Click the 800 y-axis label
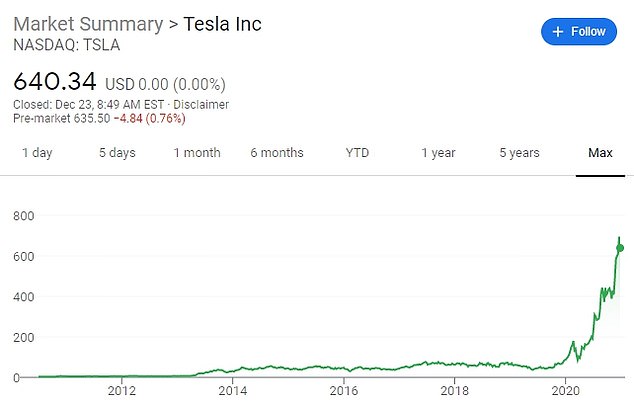634x409 pixels. click(x=24, y=215)
